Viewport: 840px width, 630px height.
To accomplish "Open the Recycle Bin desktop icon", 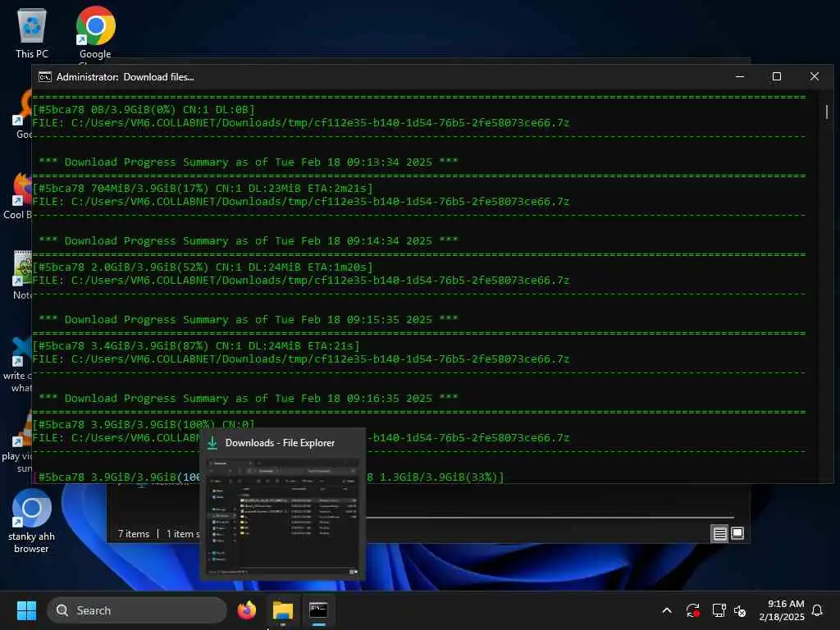I will [32, 32].
